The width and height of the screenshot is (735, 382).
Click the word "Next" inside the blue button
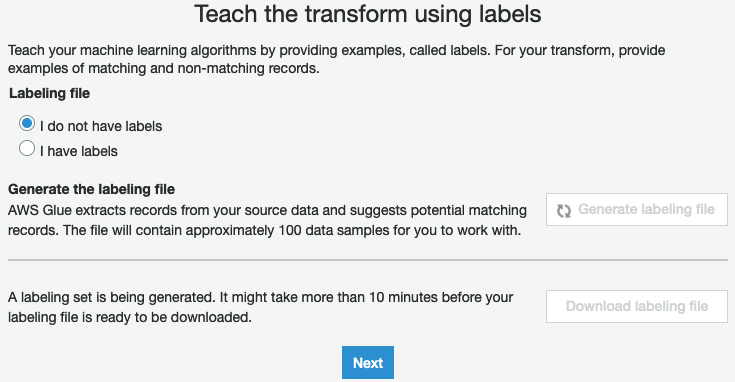[368, 363]
